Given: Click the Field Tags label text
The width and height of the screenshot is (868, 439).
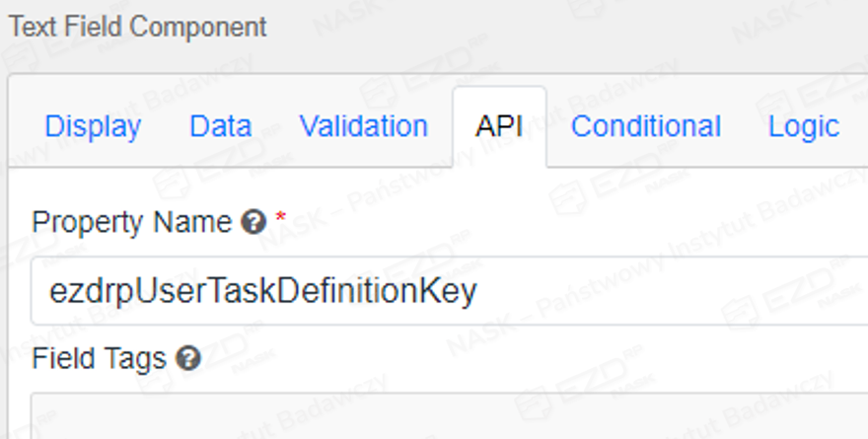Looking at the screenshot, I should tap(99, 359).
